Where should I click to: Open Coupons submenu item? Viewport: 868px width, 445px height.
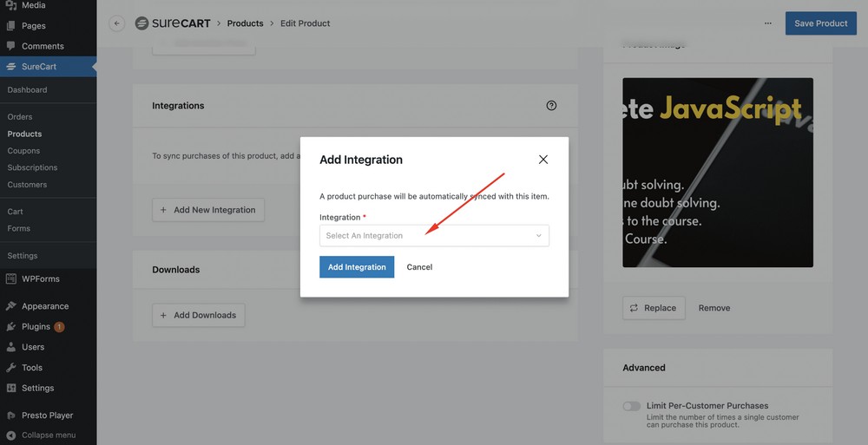23,151
